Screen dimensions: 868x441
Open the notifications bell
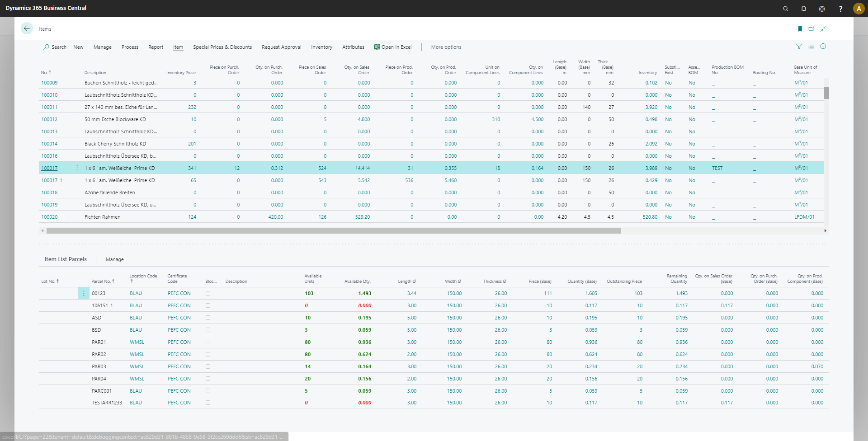804,9
